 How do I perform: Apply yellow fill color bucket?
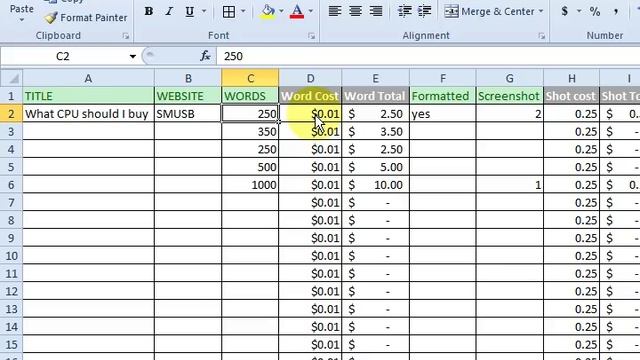[x=268, y=11]
